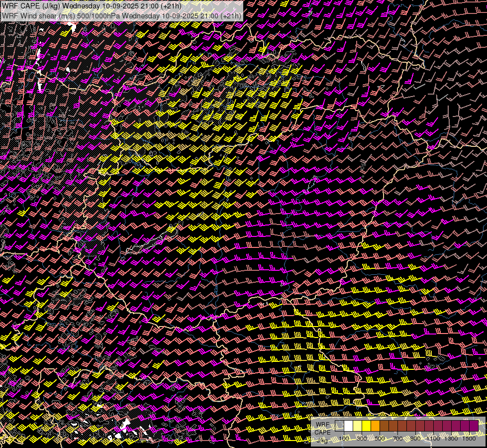Click the 1100 label on the CAPE legend

point(433,439)
